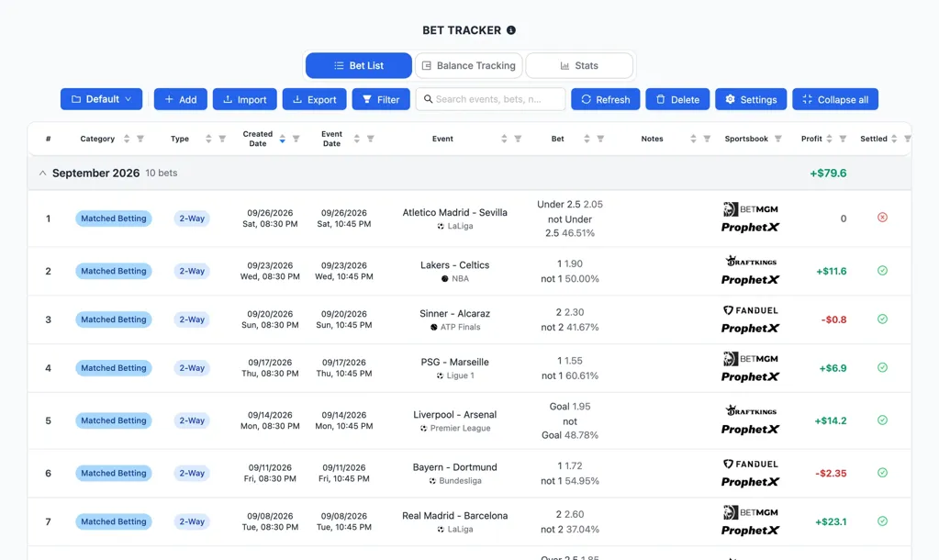Toggle settled status for Sinner - Alcaraz
The height and width of the screenshot is (560, 939).
click(882, 319)
